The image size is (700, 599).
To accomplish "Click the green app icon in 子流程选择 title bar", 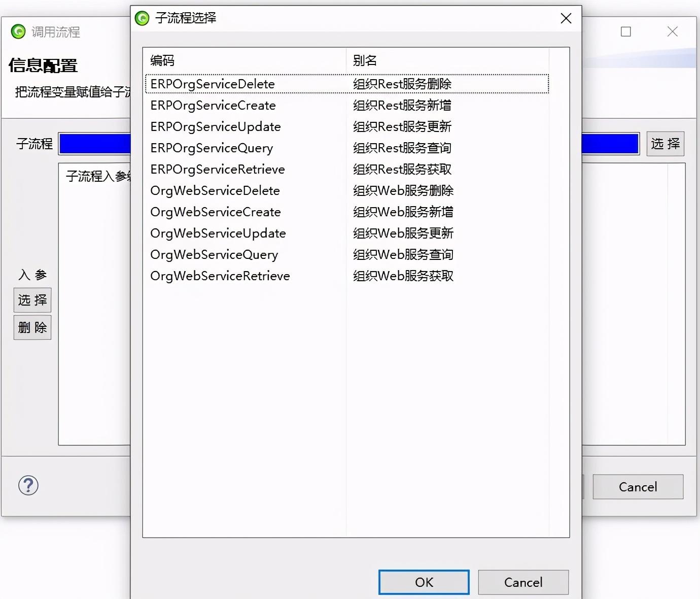I will pyautogui.click(x=142, y=18).
